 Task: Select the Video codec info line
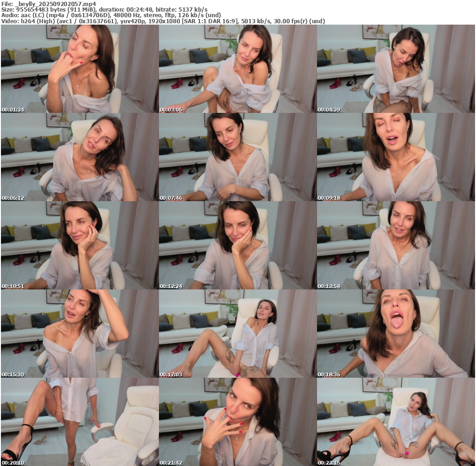pos(163,21)
